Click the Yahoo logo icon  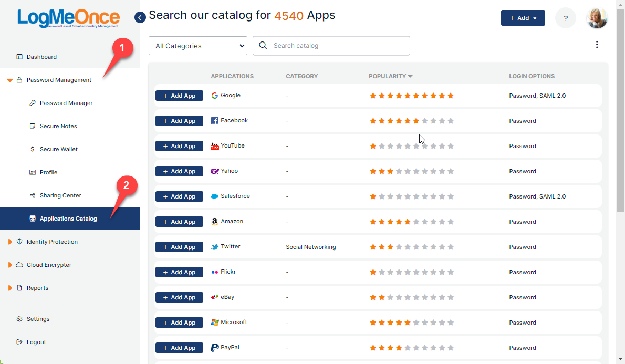coord(214,171)
